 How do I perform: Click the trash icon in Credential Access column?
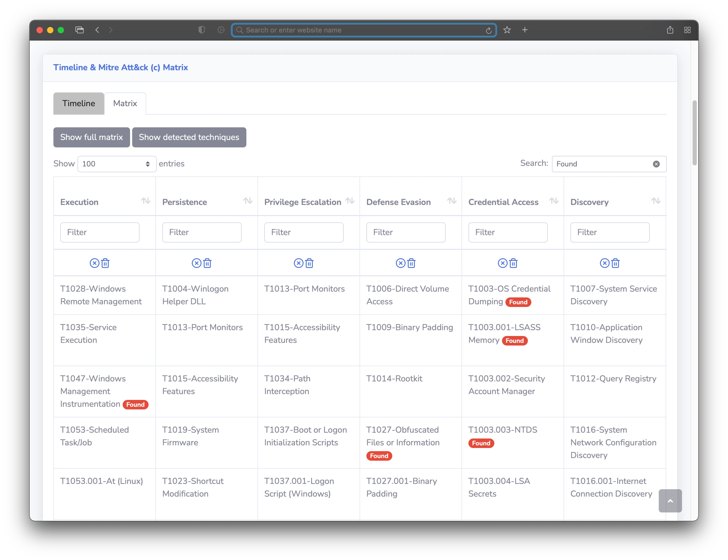click(x=513, y=263)
